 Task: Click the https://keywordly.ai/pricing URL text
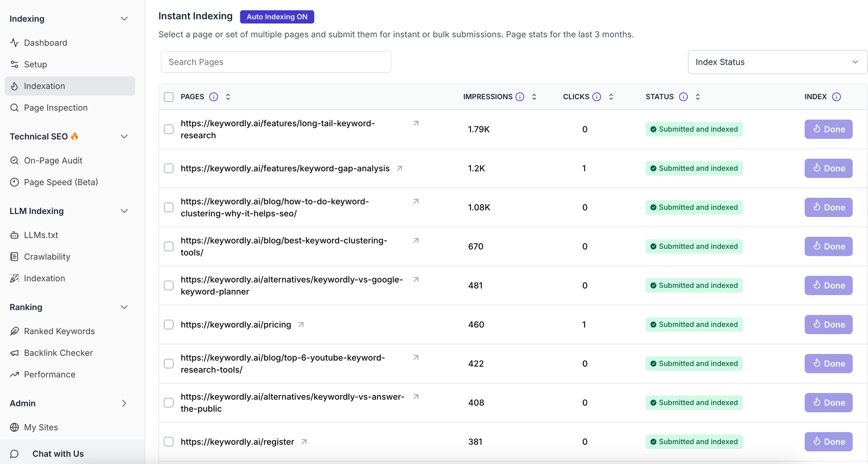(236, 325)
